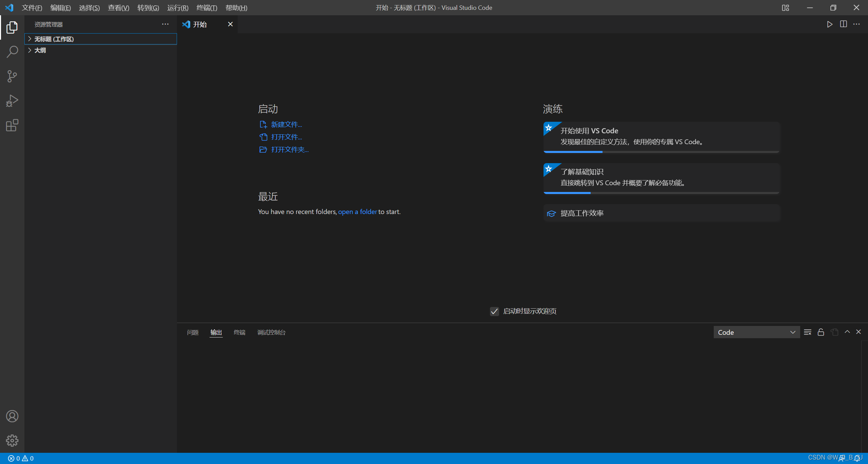This screenshot has width=868, height=464.
Task: Open the Manage gear settings
Action: 12,441
